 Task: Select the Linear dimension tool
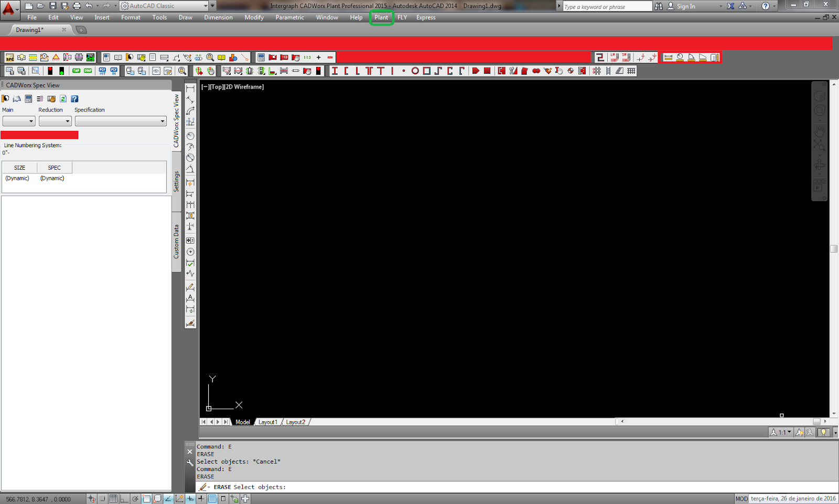coord(190,89)
